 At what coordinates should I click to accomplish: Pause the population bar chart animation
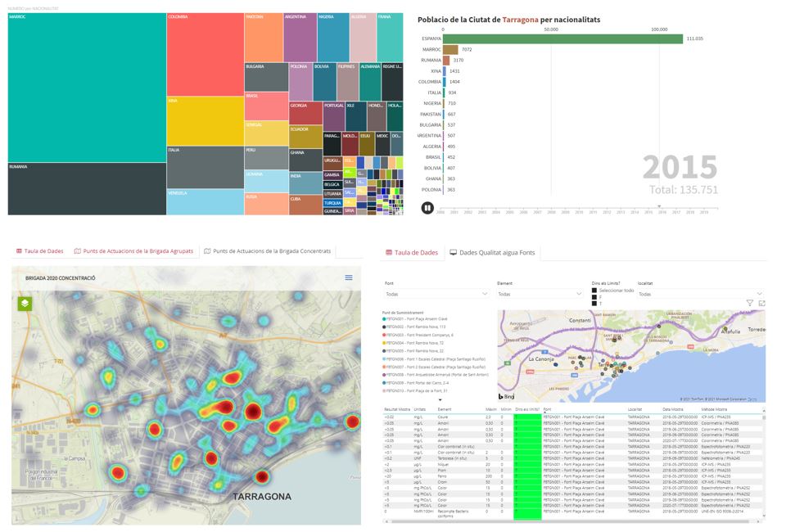pos(427,208)
